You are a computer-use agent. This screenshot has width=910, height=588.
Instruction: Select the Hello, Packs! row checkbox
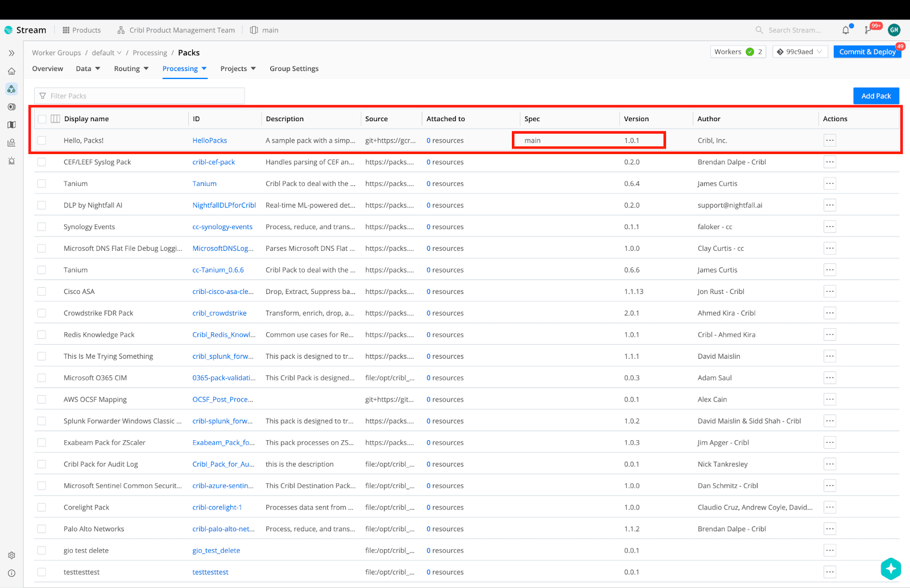click(42, 140)
